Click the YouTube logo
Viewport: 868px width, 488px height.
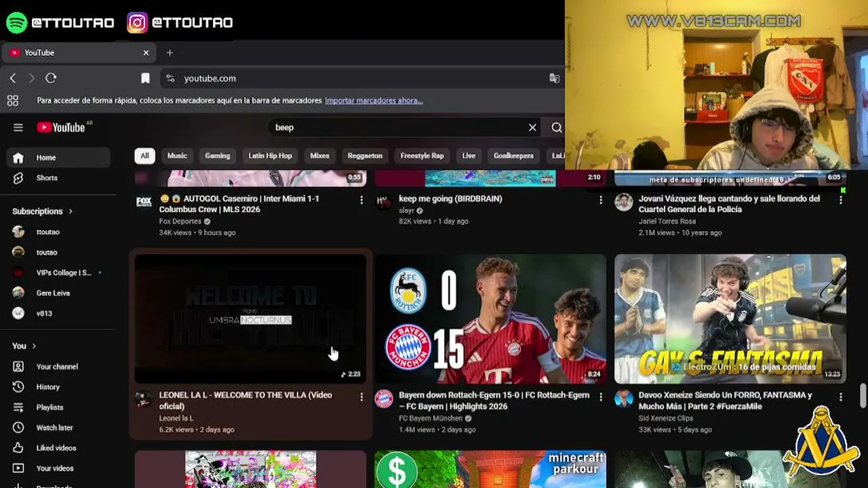60,127
